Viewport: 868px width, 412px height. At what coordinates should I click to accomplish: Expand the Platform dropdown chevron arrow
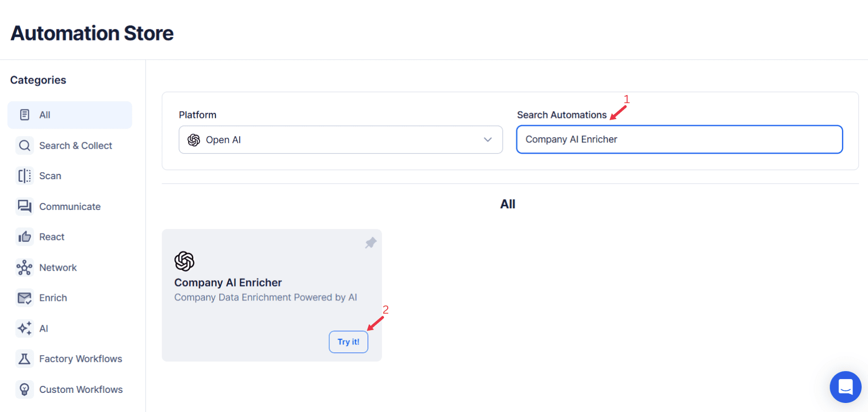tap(488, 140)
